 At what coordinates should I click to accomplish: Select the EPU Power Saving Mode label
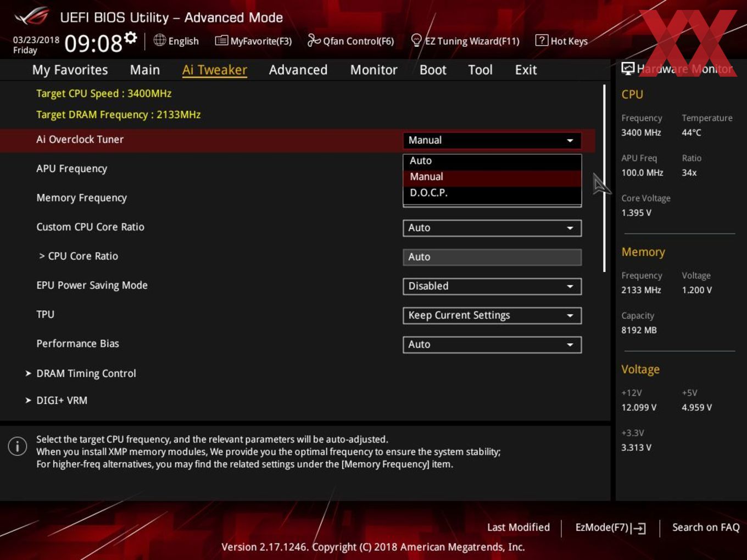click(92, 285)
